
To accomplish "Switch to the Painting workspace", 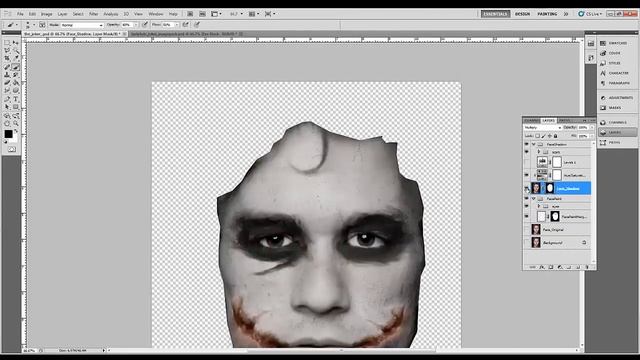I will pyautogui.click(x=547, y=14).
